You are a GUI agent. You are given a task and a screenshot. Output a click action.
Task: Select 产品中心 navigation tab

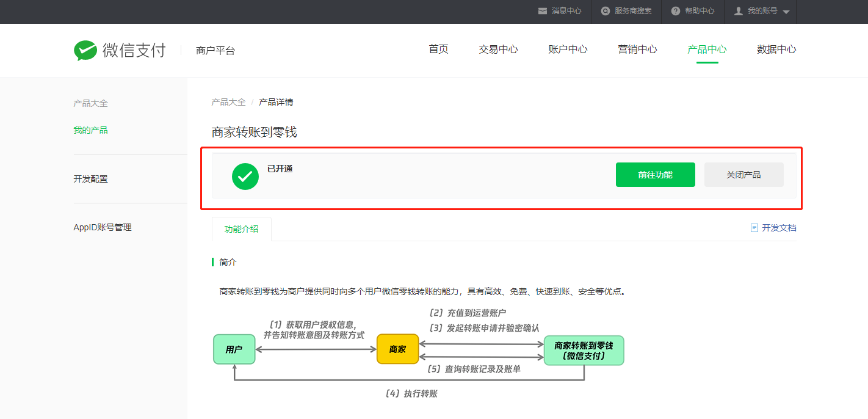pos(707,49)
